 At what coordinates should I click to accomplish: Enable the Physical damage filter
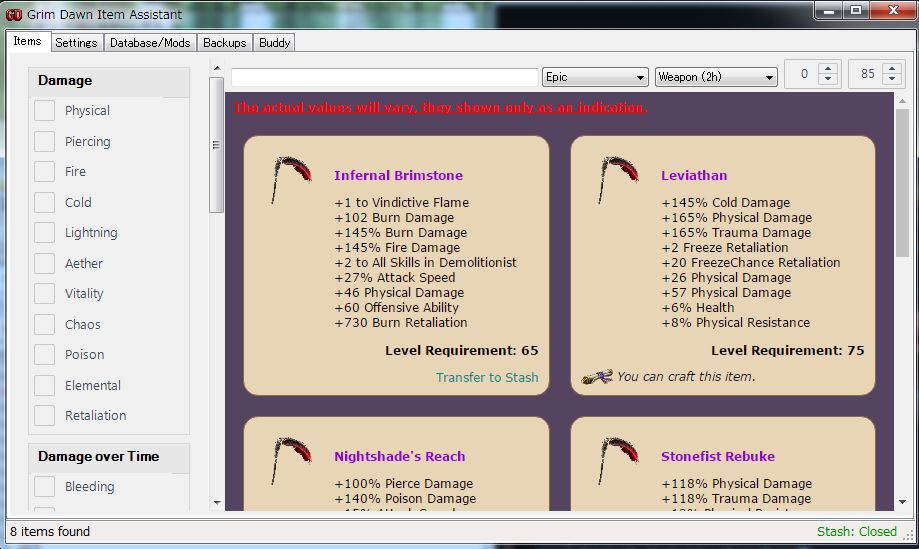45,110
